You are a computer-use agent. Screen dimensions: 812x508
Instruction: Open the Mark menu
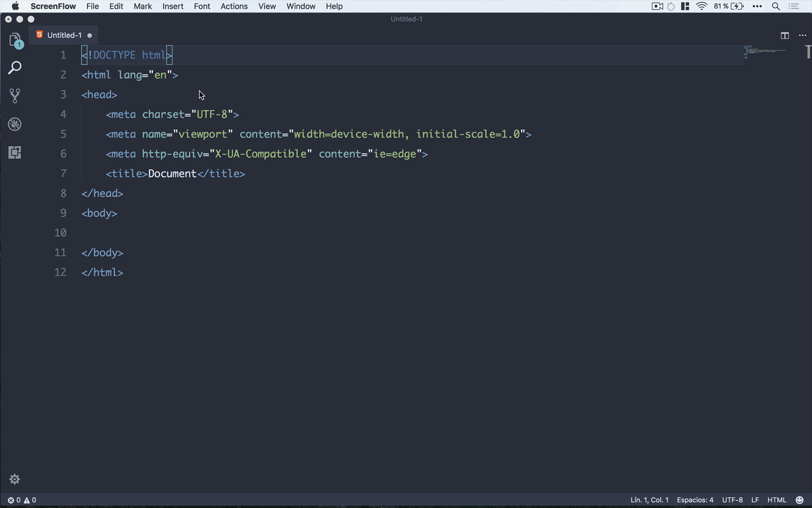pyautogui.click(x=143, y=6)
